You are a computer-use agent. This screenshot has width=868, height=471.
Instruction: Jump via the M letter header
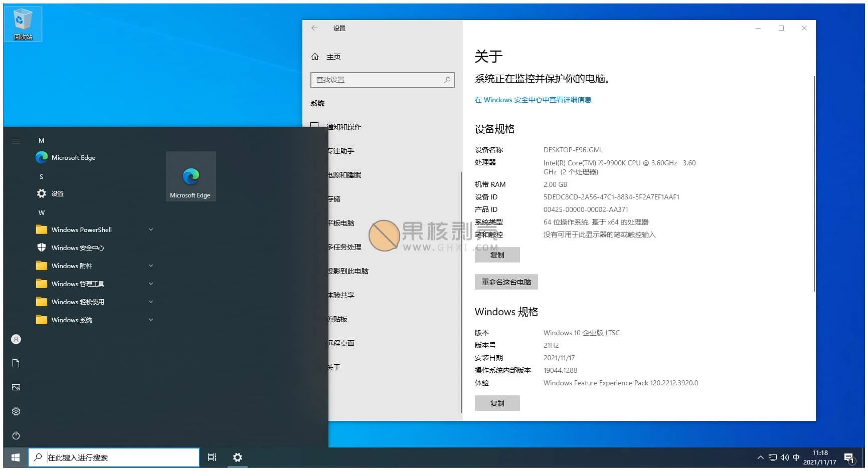(x=42, y=141)
